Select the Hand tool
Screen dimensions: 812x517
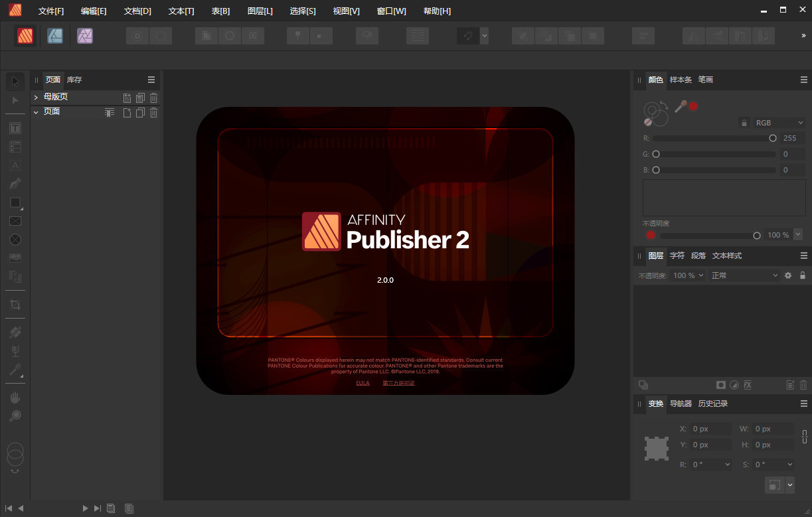(x=15, y=397)
